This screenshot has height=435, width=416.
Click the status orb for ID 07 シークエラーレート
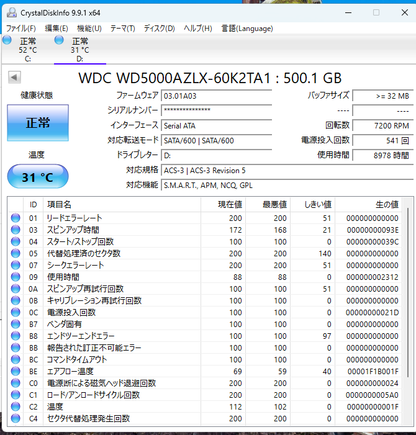(x=15, y=265)
